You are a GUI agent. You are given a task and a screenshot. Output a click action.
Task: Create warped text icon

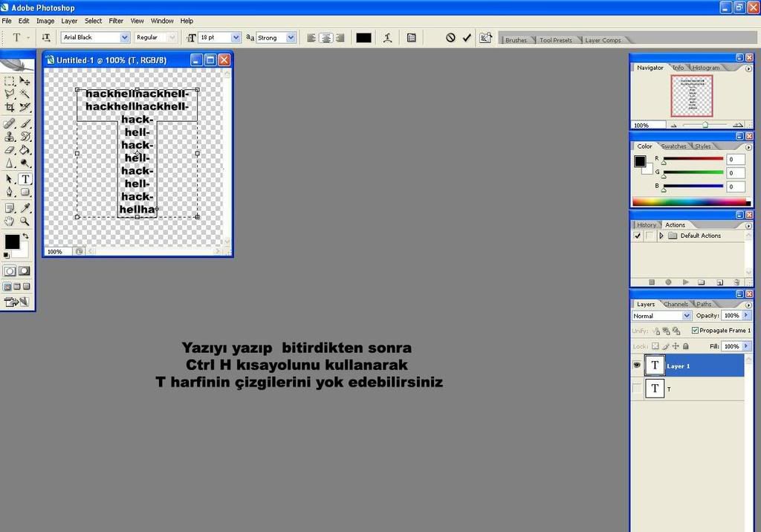click(x=387, y=37)
